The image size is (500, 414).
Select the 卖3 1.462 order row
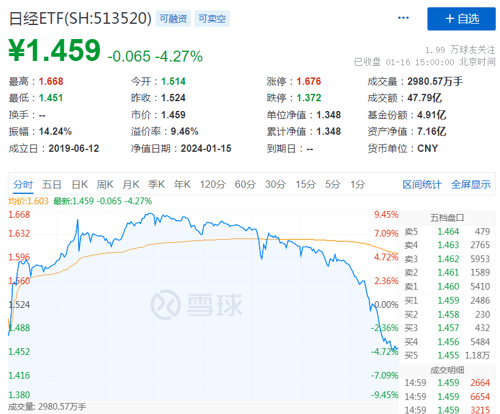(x=447, y=259)
